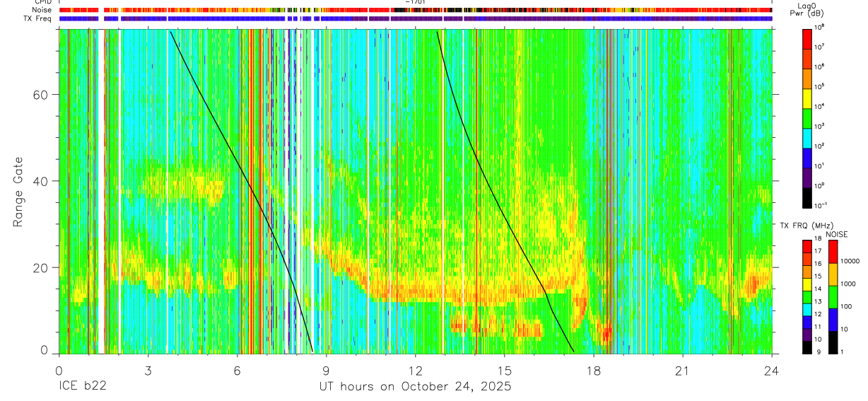
Task: Select the 'ICE b22' radar beam label
Action: pyautogui.click(x=81, y=386)
